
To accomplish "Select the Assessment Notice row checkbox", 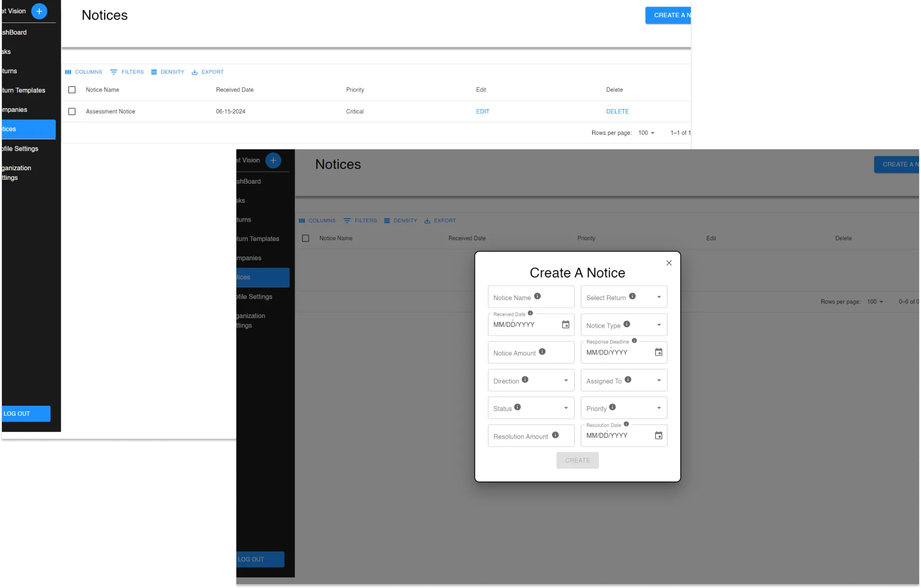I will (72, 111).
